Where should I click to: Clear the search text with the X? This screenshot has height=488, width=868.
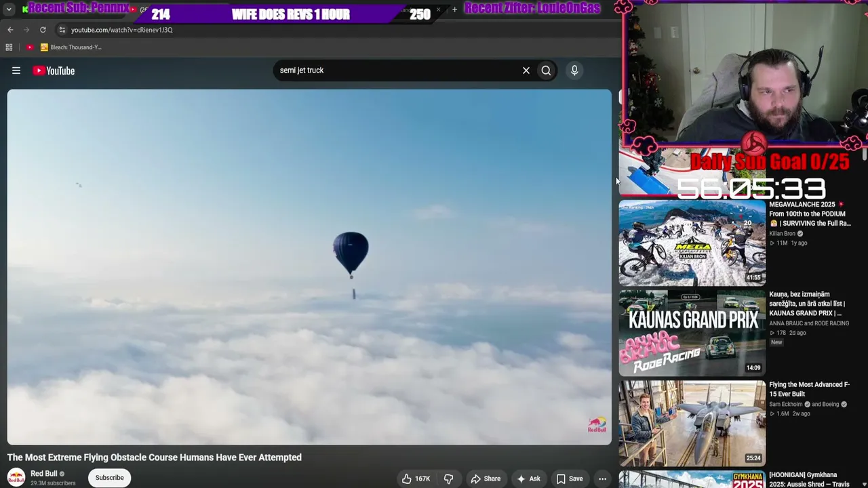click(x=526, y=70)
